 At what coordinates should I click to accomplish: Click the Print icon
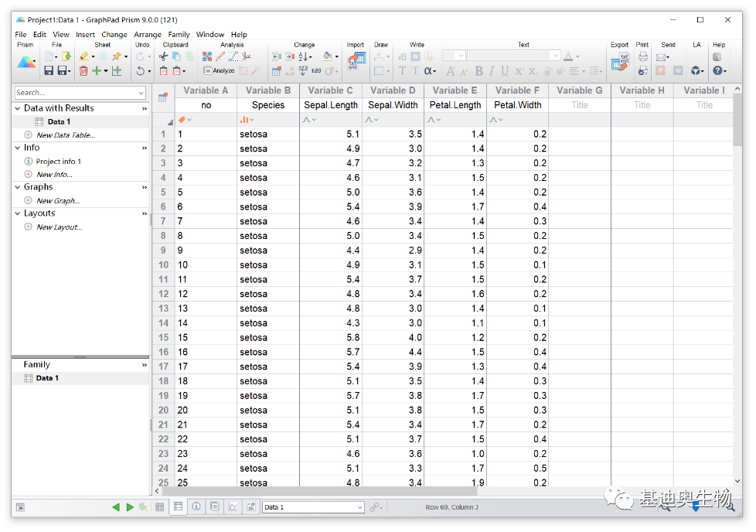(642, 56)
